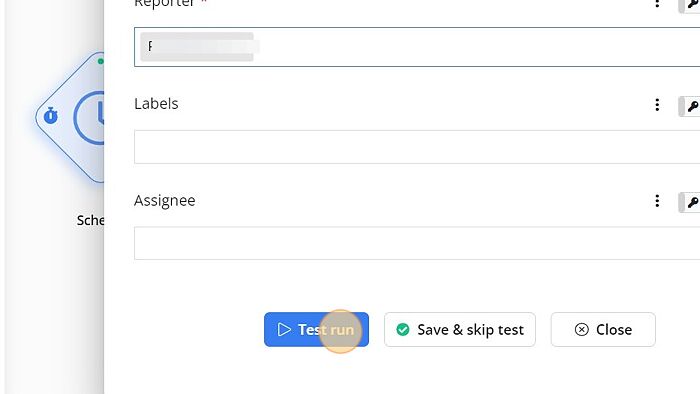Click the Test run button
Screen dimensions: 700x394
[x=316, y=329]
